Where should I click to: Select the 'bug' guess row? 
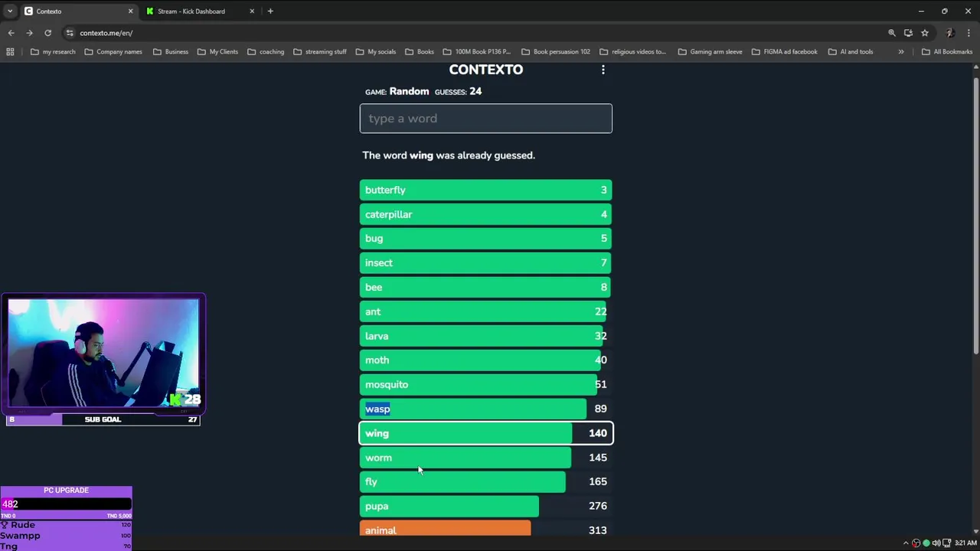pos(486,239)
